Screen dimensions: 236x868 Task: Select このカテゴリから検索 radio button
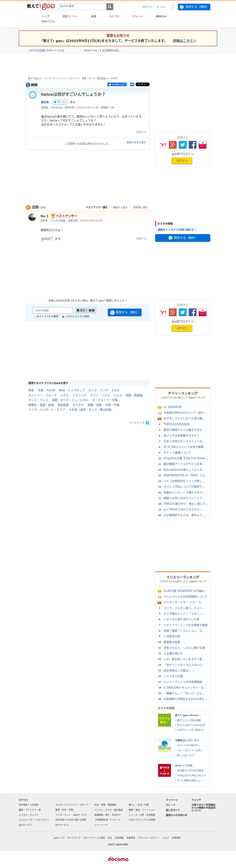(x=63, y=317)
